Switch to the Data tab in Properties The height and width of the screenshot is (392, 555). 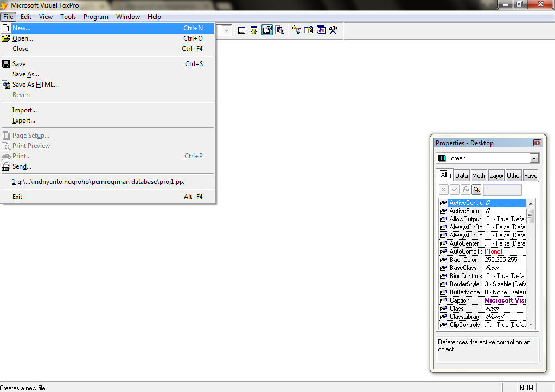tap(462, 176)
